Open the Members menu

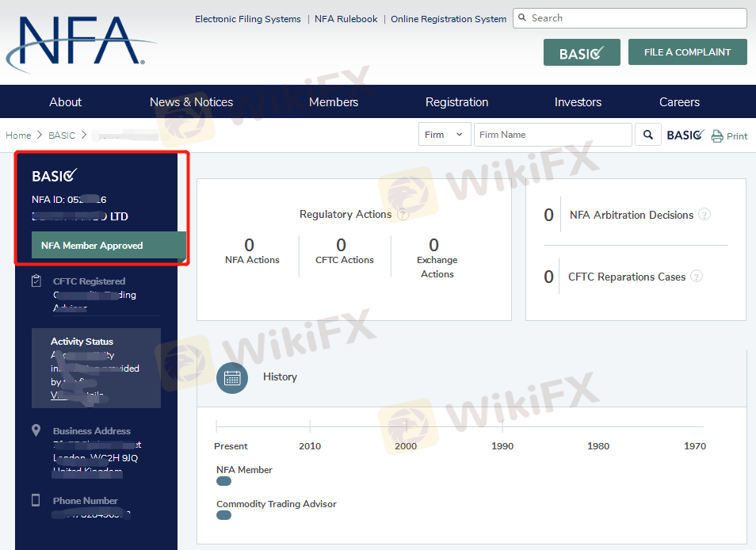coord(334,102)
